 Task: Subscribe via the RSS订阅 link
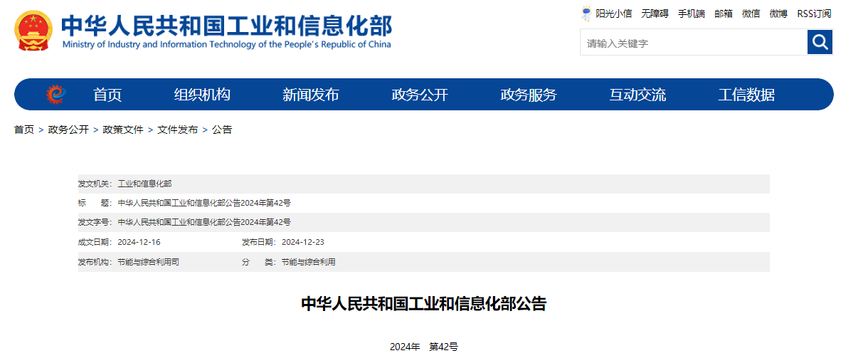click(x=814, y=14)
